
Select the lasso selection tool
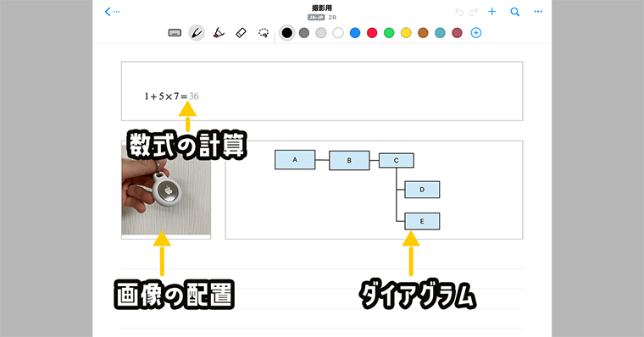tap(264, 33)
